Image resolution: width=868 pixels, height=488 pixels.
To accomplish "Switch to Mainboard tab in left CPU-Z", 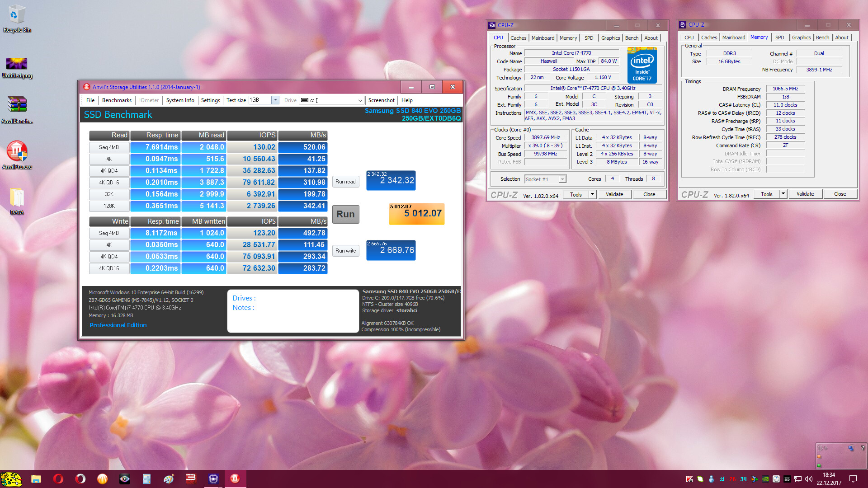I will (x=543, y=38).
